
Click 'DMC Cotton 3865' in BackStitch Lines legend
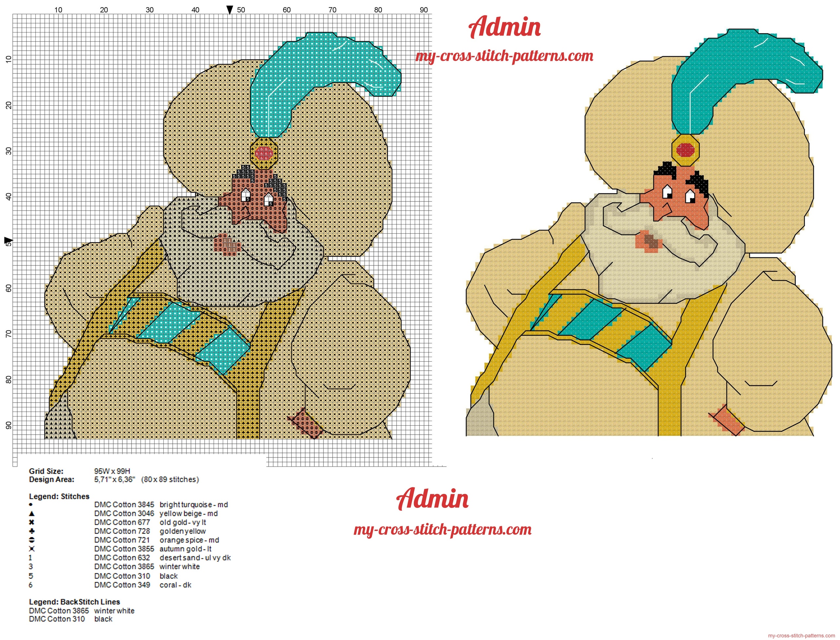pyautogui.click(x=59, y=611)
